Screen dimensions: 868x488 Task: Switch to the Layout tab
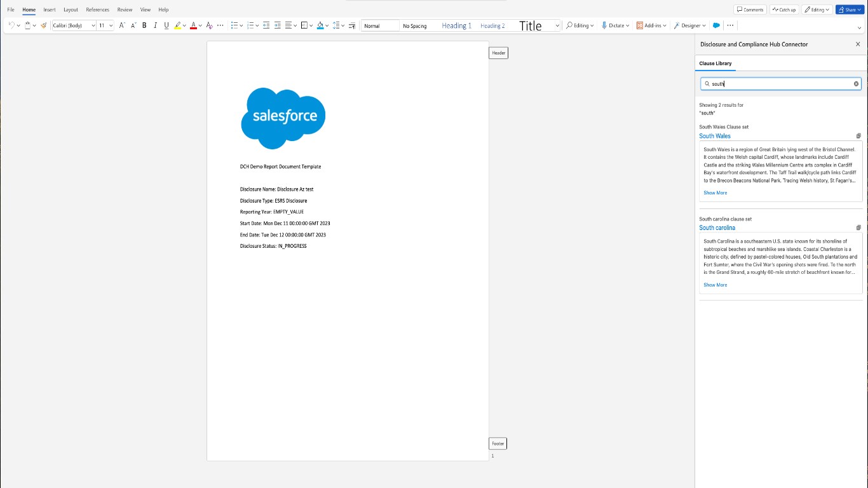pos(71,10)
